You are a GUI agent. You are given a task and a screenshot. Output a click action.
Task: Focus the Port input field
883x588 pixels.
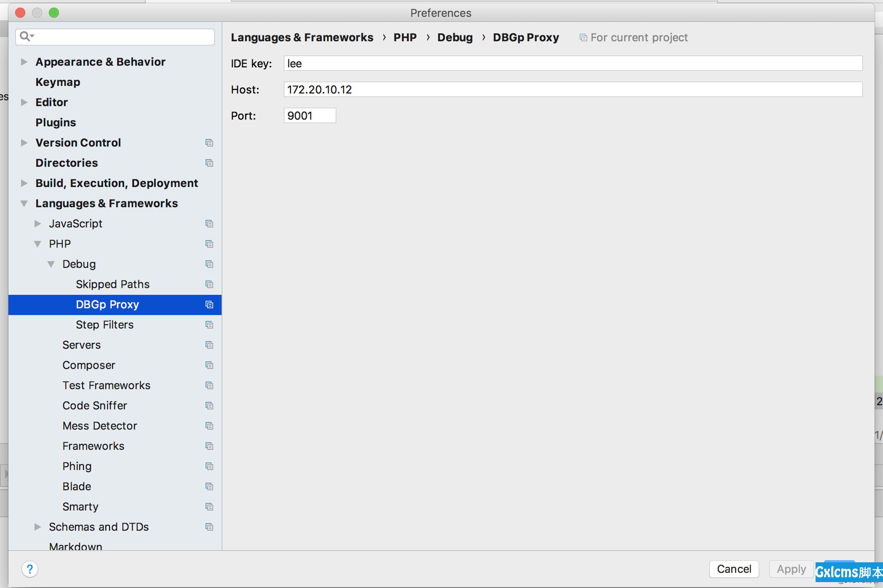pos(310,116)
